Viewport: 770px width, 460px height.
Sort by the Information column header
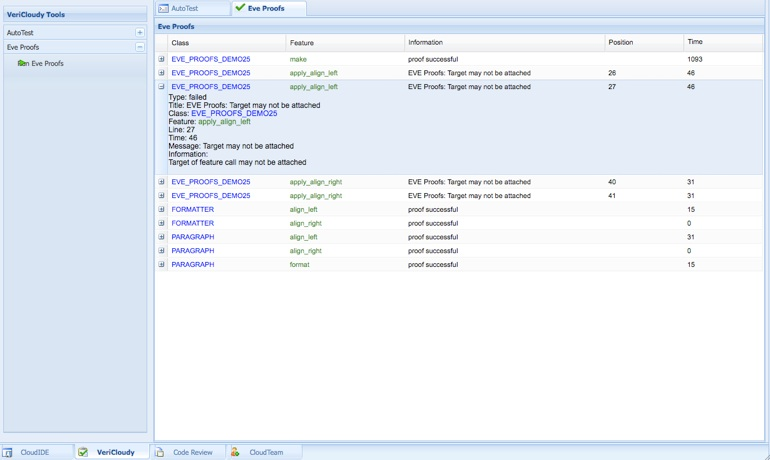pyautogui.click(x=504, y=43)
